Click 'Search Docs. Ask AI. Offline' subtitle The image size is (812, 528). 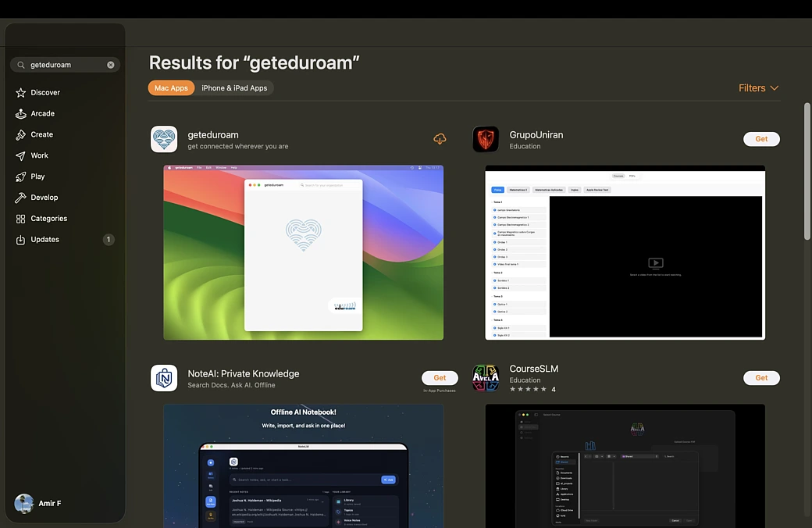[231, 385]
